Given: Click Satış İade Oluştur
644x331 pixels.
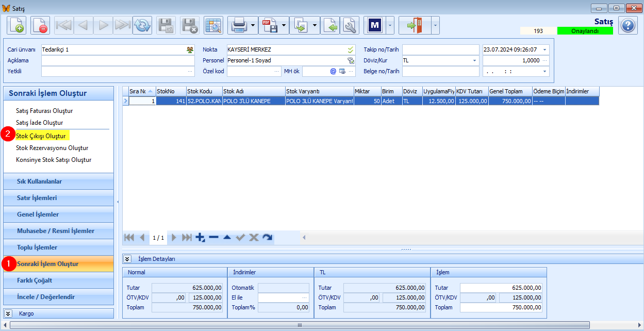Looking at the screenshot, I should coord(40,123).
